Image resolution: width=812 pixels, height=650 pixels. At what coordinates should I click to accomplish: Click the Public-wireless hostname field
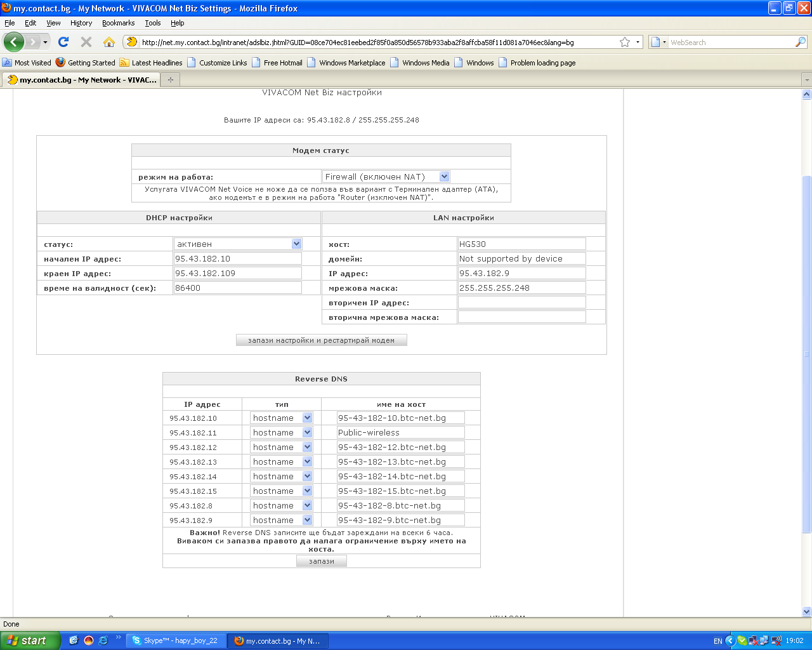click(401, 432)
